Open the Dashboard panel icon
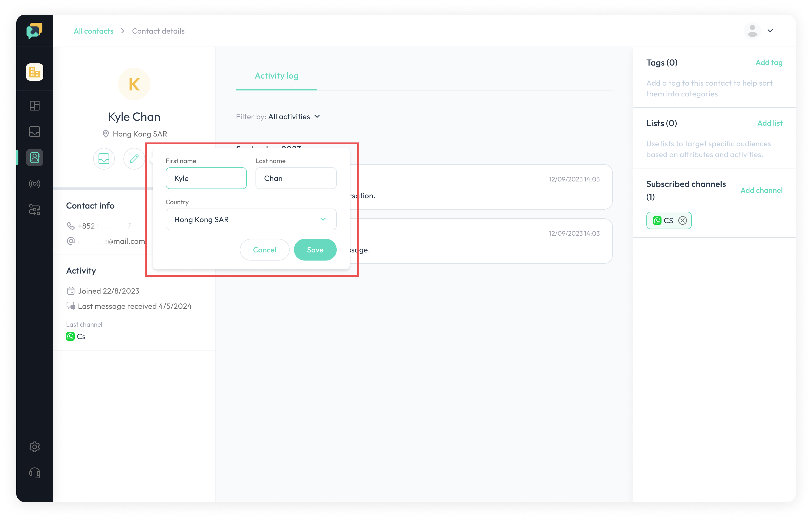 (34, 105)
